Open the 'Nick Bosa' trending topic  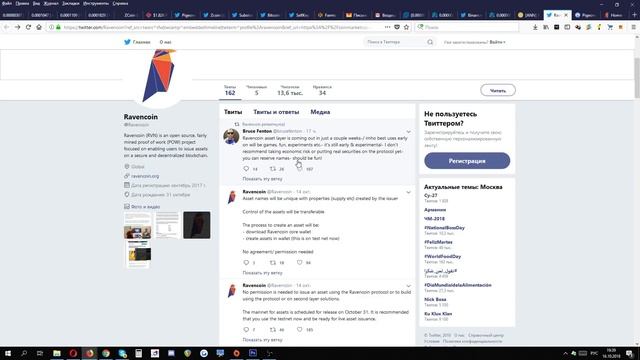click(435, 299)
